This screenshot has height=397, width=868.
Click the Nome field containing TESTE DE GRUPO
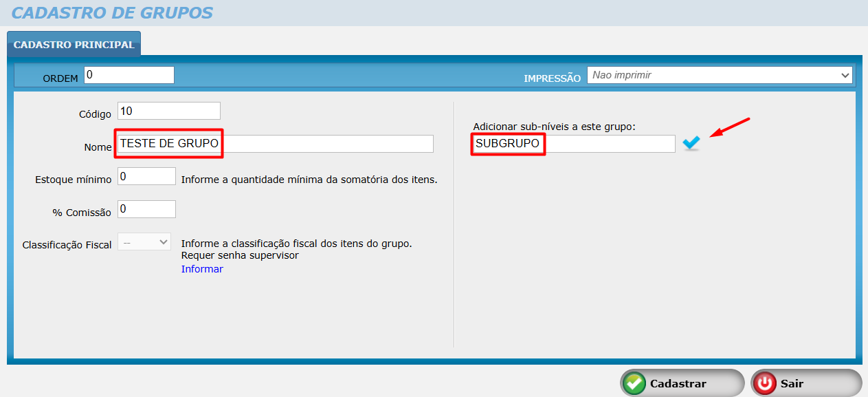pyautogui.click(x=275, y=144)
